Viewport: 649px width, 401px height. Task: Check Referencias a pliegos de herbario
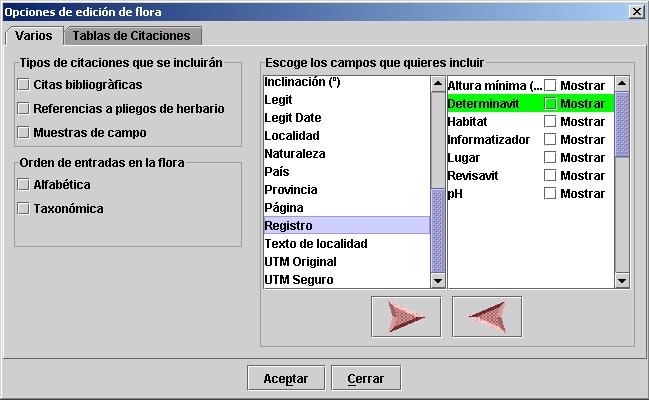tap(24, 108)
